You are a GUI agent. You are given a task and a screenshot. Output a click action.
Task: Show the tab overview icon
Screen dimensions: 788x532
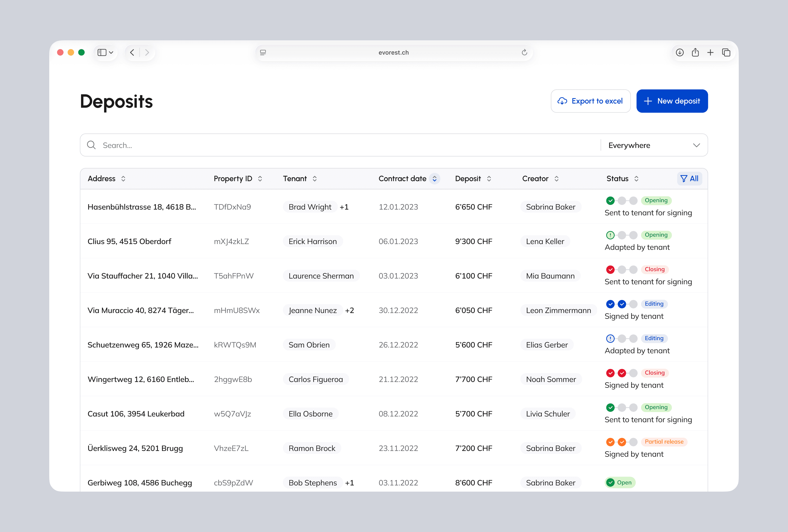726,52
